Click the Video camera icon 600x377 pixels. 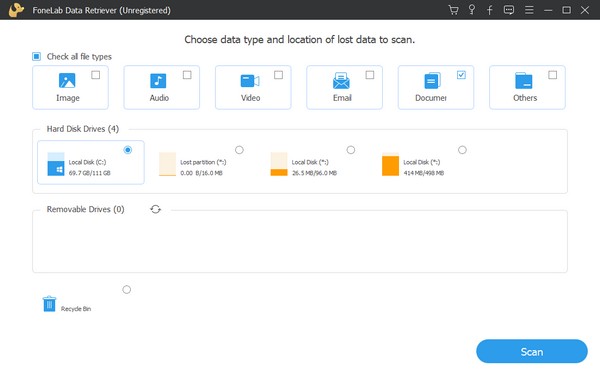[250, 81]
